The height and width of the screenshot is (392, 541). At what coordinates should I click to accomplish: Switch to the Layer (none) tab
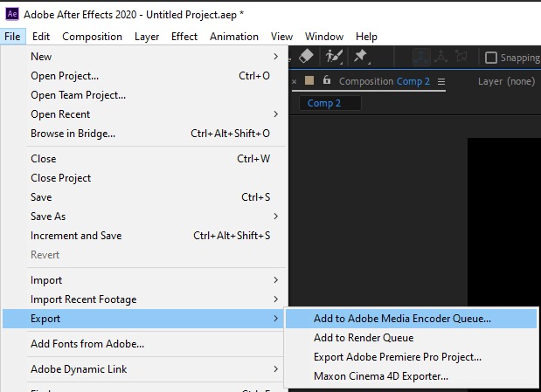tap(506, 81)
